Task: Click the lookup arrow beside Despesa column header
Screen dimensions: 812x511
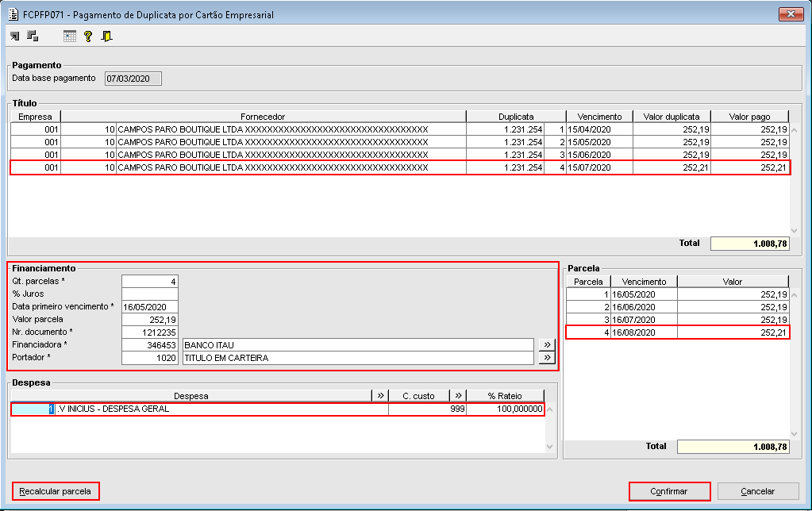Action: (380, 395)
